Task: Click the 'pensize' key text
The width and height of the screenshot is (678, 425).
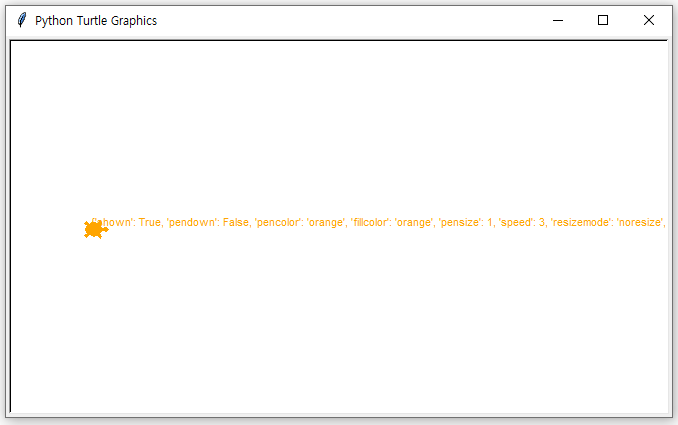Action: (x=460, y=222)
